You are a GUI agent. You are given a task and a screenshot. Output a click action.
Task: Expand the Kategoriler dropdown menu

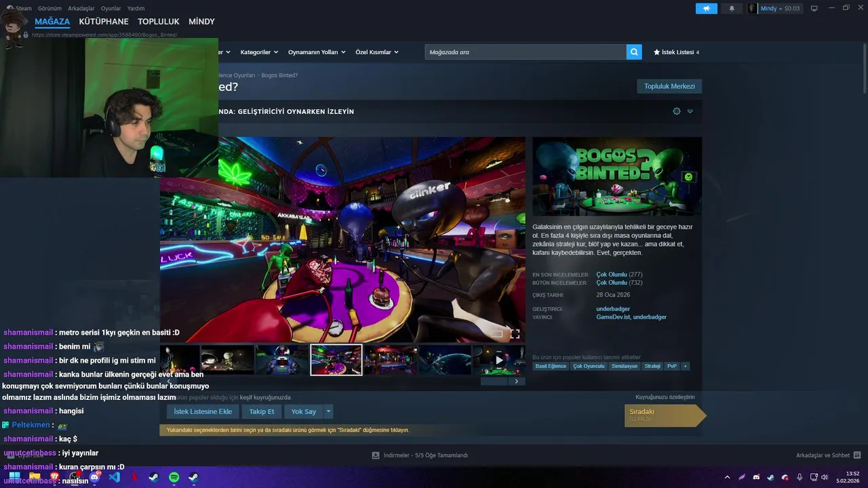pyautogui.click(x=259, y=52)
